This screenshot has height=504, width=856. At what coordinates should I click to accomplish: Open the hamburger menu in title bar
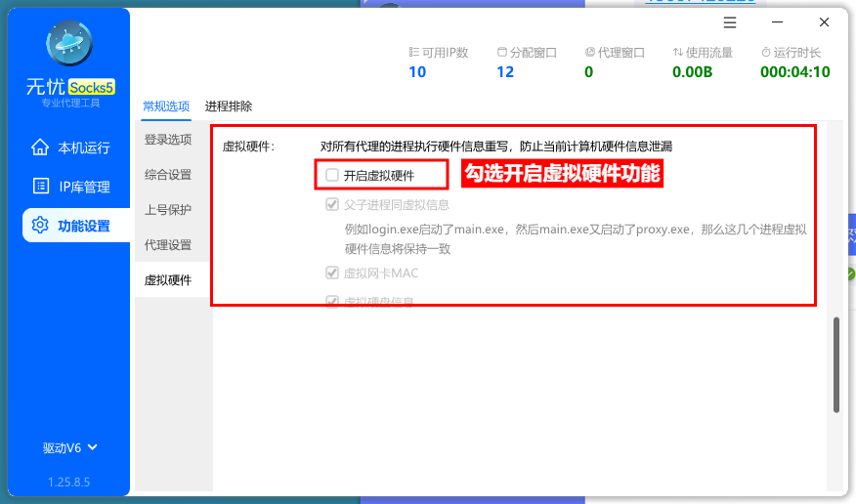[x=730, y=22]
